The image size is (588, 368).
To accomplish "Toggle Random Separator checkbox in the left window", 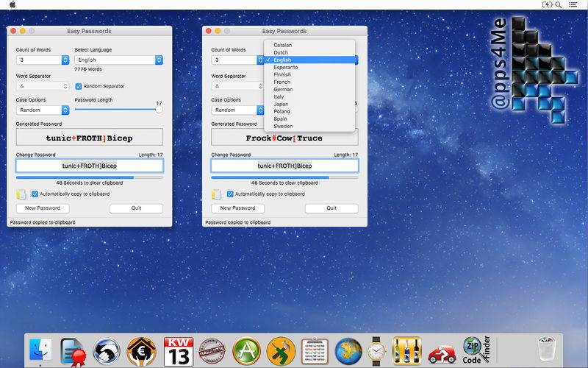I will click(79, 86).
